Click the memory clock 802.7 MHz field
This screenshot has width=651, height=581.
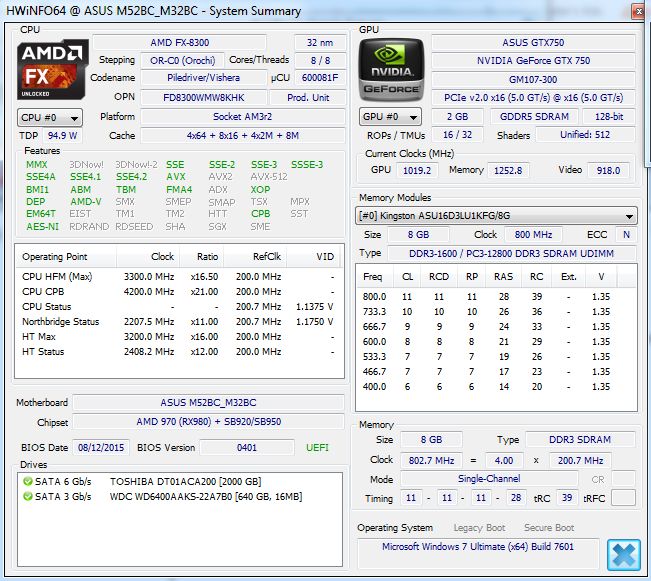coord(431,461)
